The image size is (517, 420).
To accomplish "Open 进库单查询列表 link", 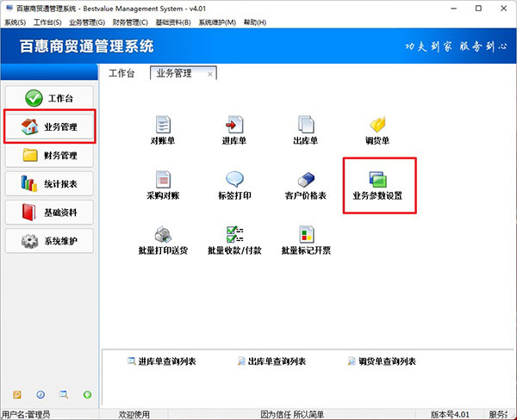I will (162, 361).
